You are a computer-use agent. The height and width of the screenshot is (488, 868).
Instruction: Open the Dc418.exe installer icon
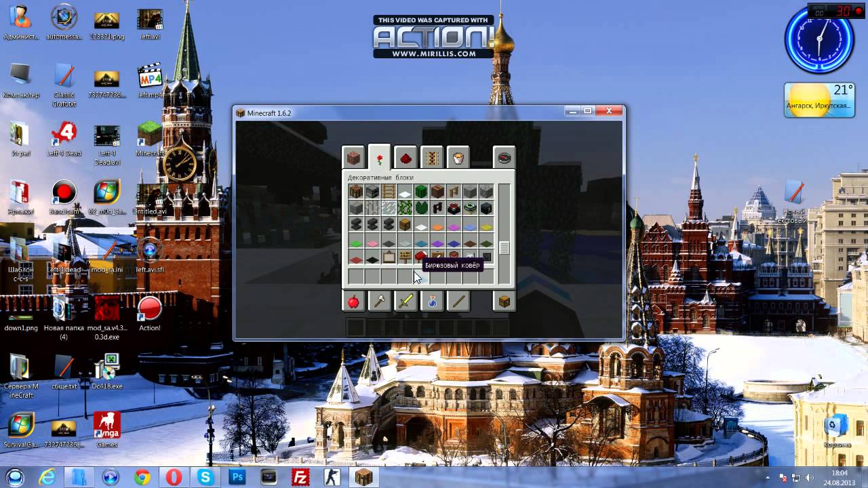[107, 372]
